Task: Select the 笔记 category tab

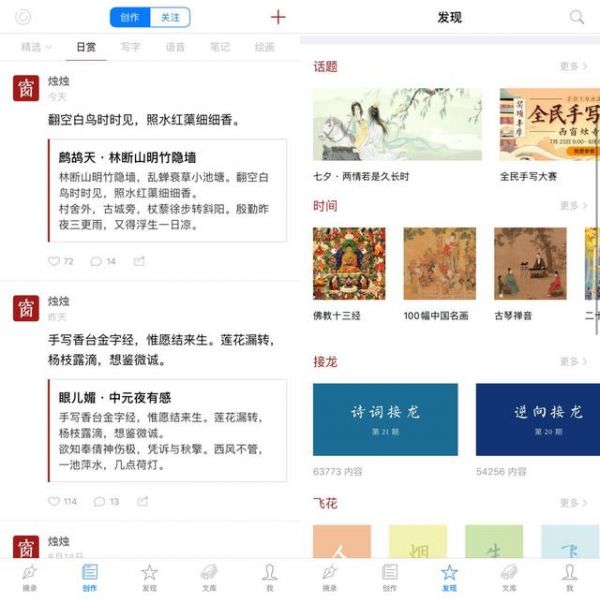Action: pyautogui.click(x=220, y=47)
